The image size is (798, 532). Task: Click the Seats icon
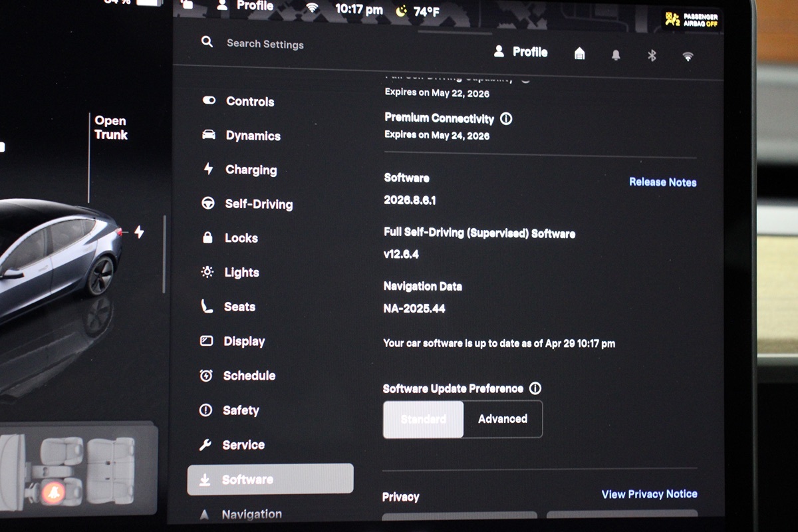click(x=206, y=307)
